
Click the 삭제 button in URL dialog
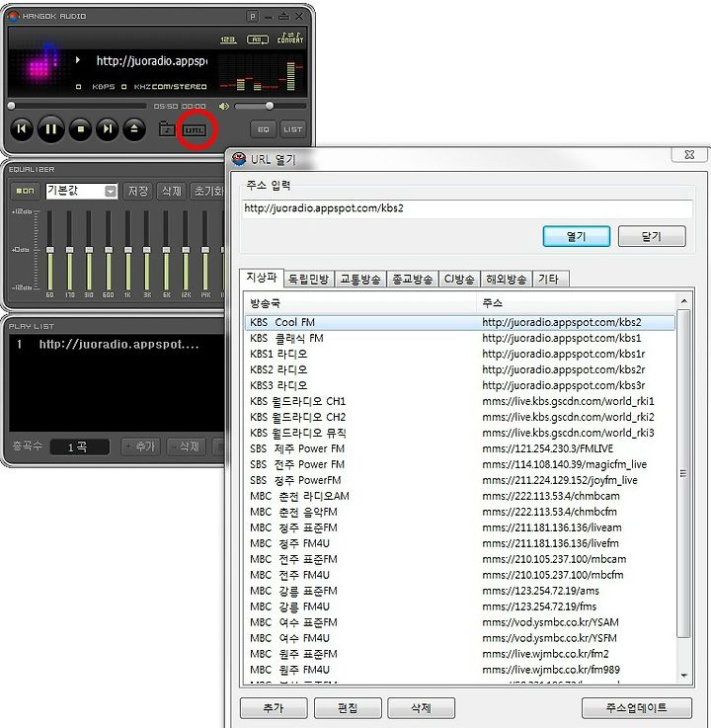(x=421, y=707)
